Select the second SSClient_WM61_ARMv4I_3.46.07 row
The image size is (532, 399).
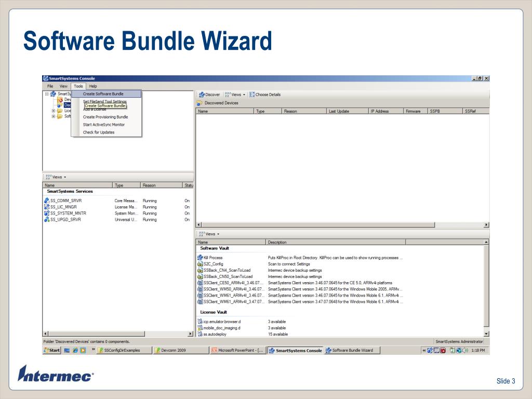point(300,296)
